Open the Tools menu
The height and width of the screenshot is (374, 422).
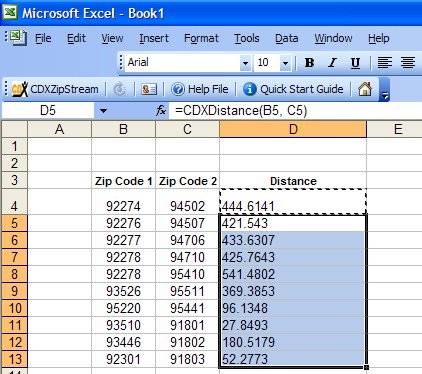247,38
